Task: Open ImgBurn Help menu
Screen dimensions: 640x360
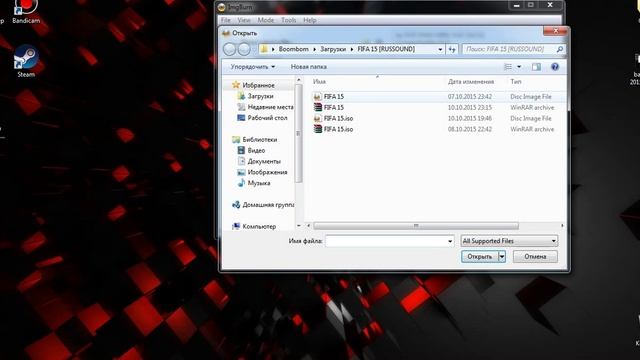Action: tap(310, 20)
